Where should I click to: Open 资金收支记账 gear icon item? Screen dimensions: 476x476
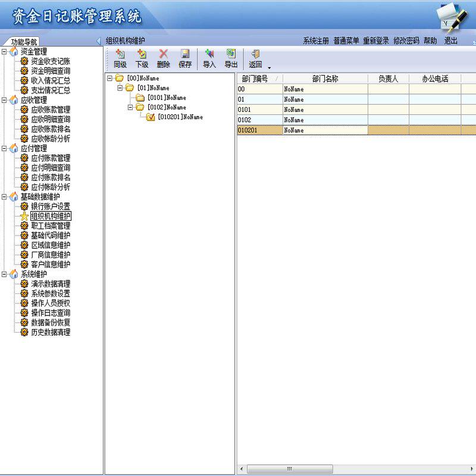click(x=24, y=61)
